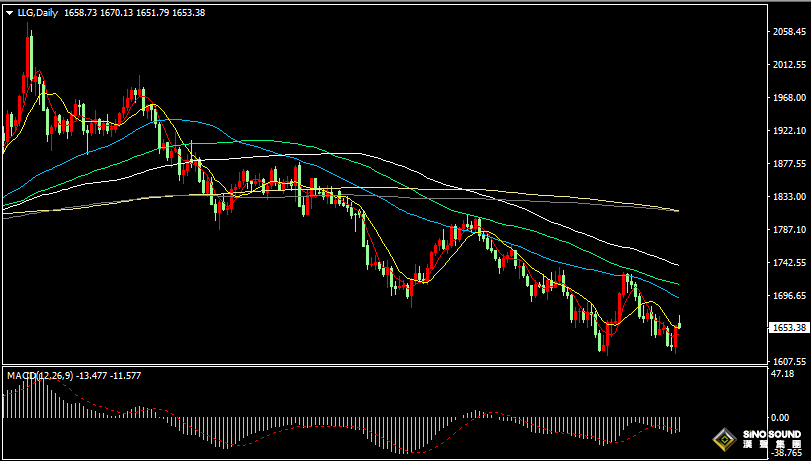Click the triangle arrow beside LLG,Daily

(x=9, y=12)
